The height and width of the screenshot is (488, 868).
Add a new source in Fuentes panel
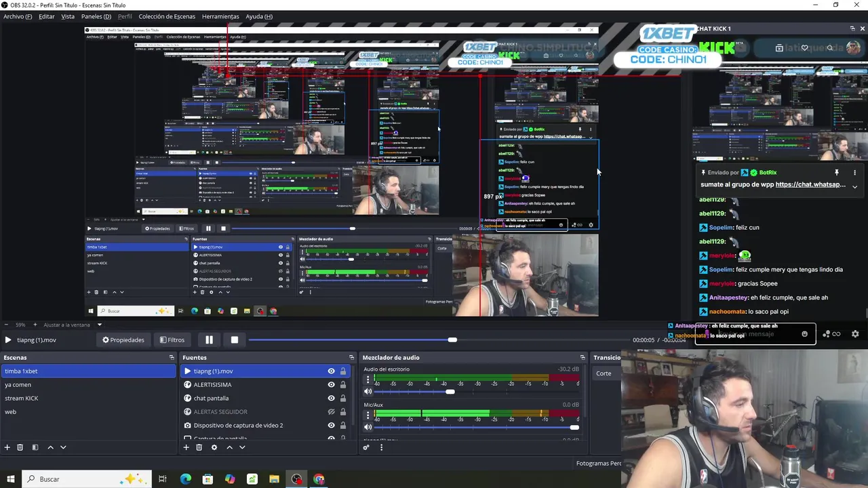(x=186, y=447)
